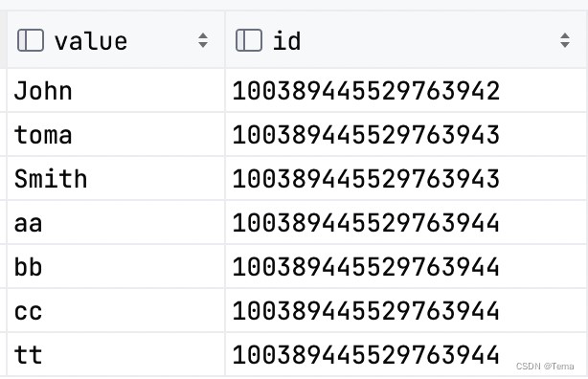Select the toma cell
The height and width of the screenshot is (379, 588).
coord(116,134)
